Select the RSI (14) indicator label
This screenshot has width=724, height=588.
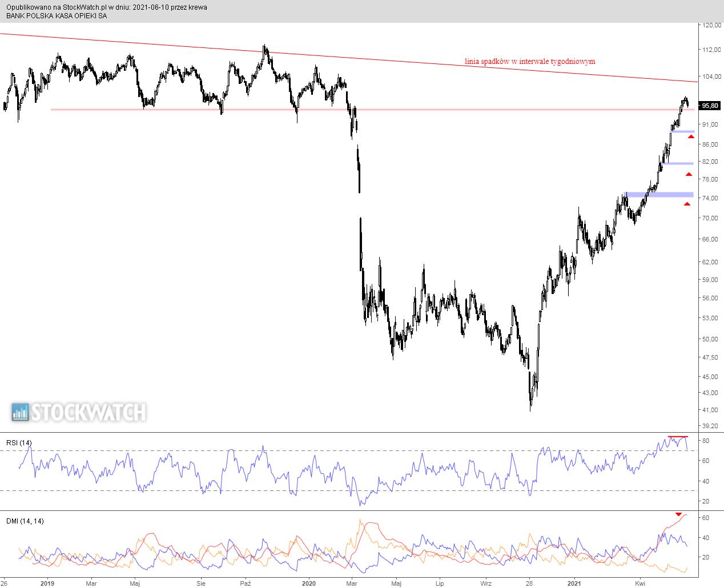[19, 443]
